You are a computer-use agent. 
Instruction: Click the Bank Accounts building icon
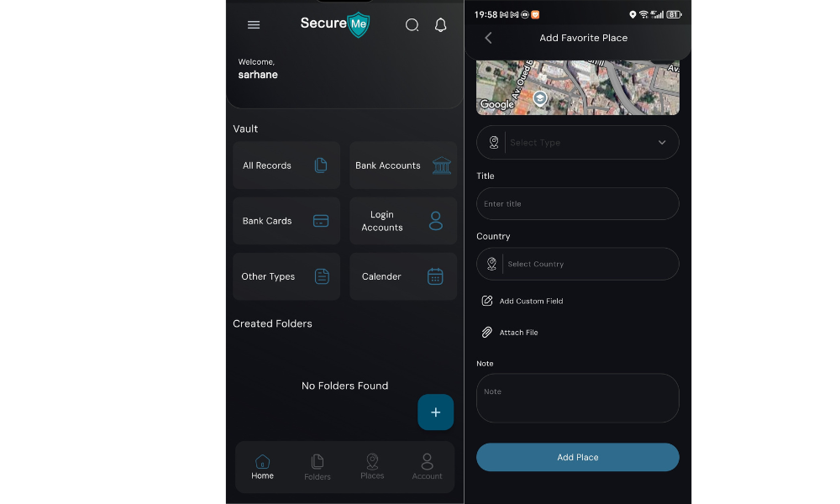coord(442,165)
